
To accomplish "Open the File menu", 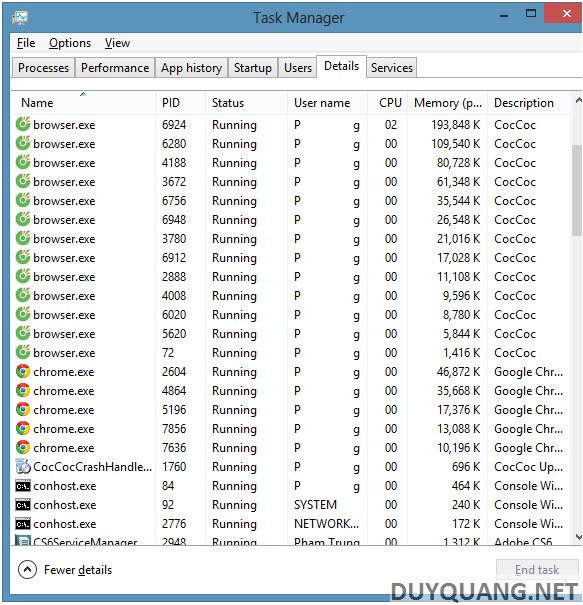I will click(x=26, y=43).
